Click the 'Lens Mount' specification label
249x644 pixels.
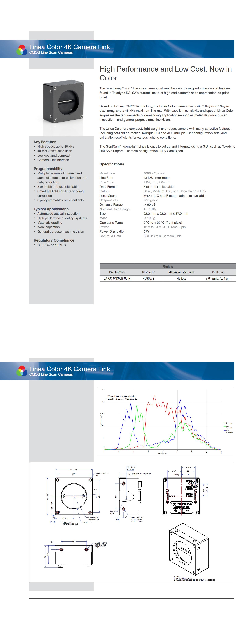pos(108,196)
